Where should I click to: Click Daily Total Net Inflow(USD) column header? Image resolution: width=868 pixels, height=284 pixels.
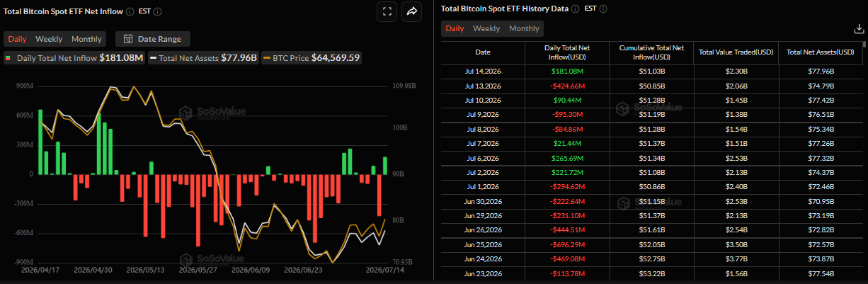pyautogui.click(x=566, y=52)
